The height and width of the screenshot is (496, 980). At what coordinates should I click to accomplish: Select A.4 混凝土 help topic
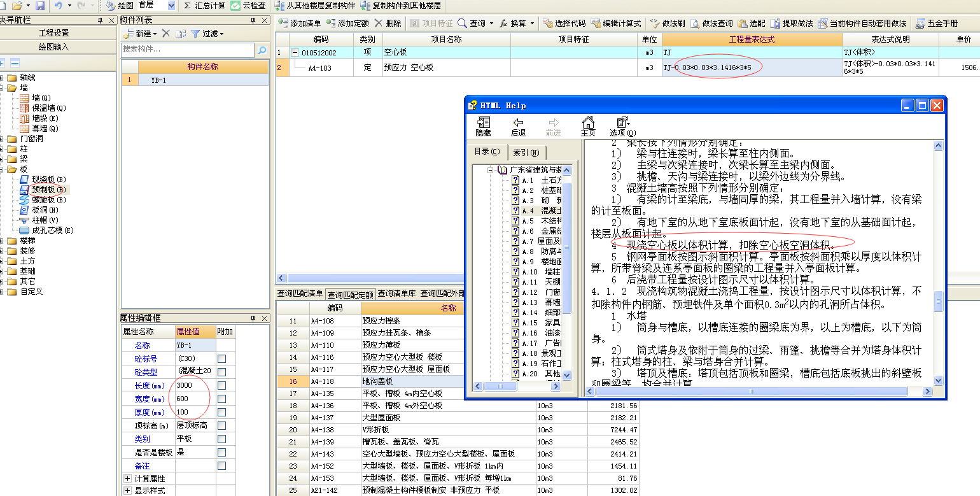pyautogui.click(x=541, y=210)
